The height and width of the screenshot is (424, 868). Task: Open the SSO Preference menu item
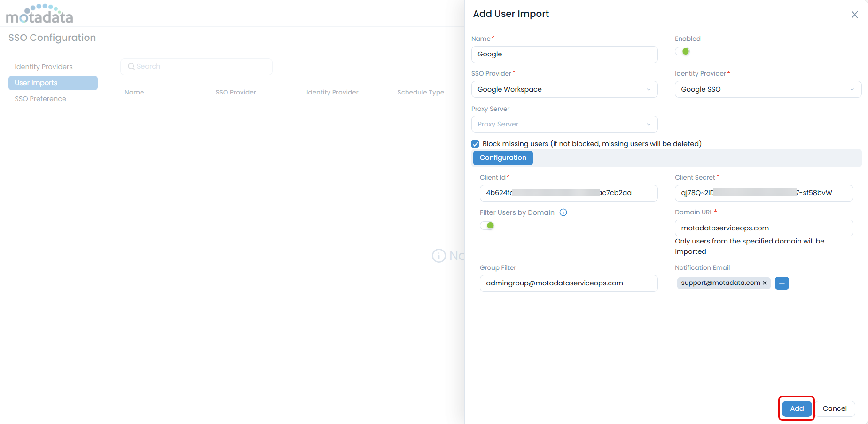pyautogui.click(x=40, y=99)
